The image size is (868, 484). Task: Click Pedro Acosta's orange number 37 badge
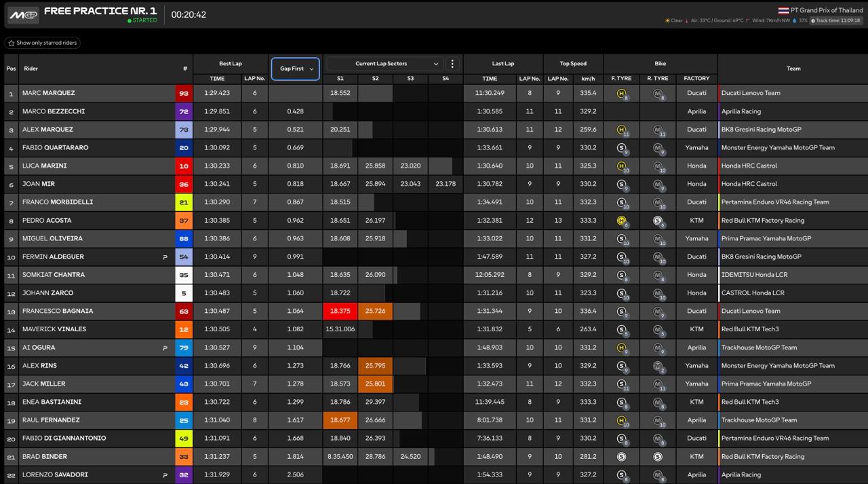[184, 221]
